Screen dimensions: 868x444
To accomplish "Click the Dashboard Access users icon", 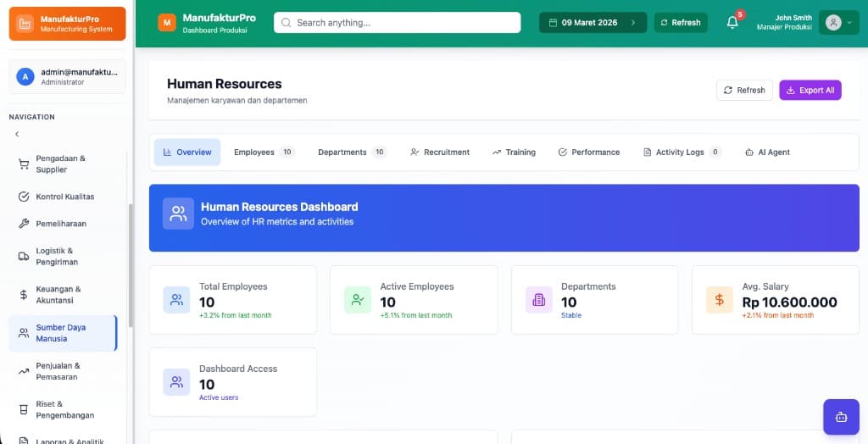I will (176, 382).
